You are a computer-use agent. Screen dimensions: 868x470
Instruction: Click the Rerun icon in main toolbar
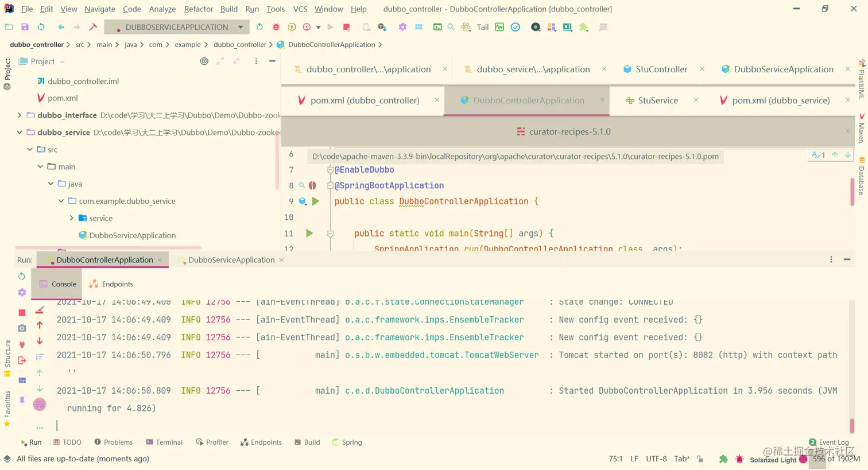point(259,27)
